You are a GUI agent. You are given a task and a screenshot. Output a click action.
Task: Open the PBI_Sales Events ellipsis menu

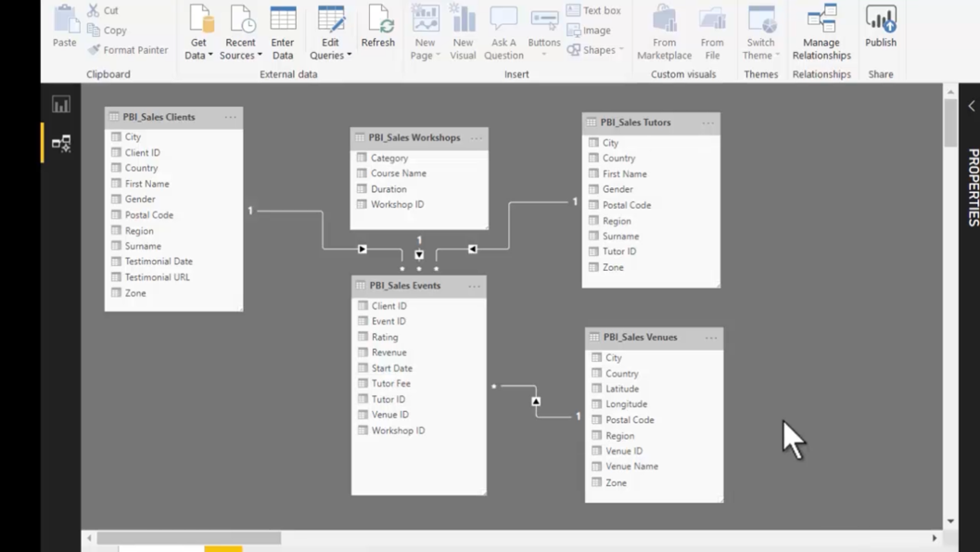pos(475,286)
